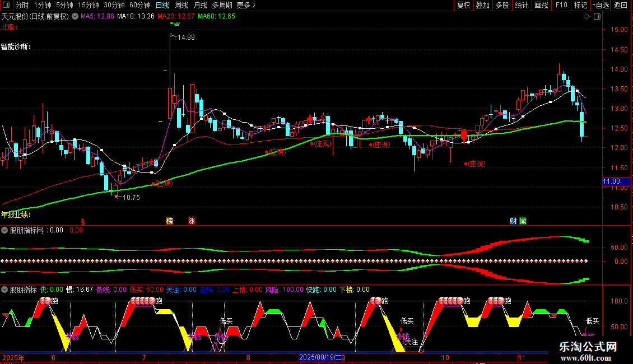The height and width of the screenshot is (364, 633).
Task: Click the 返回 back button
Action: pos(621,5)
